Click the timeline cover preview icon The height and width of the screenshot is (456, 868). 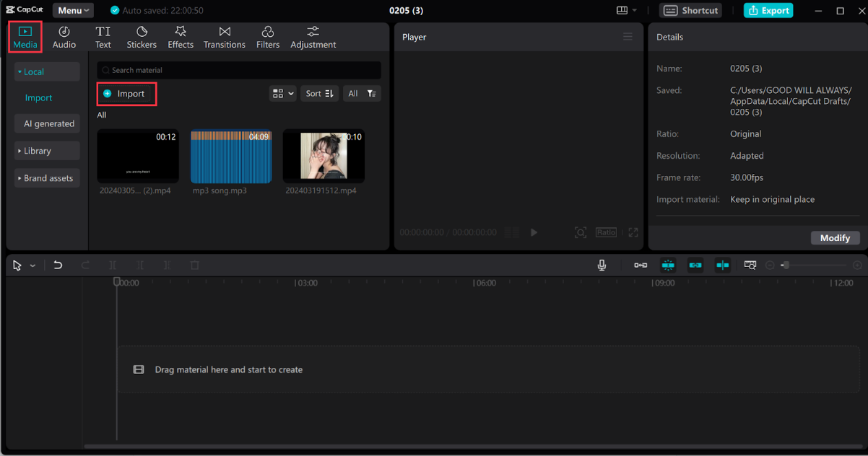pos(750,266)
